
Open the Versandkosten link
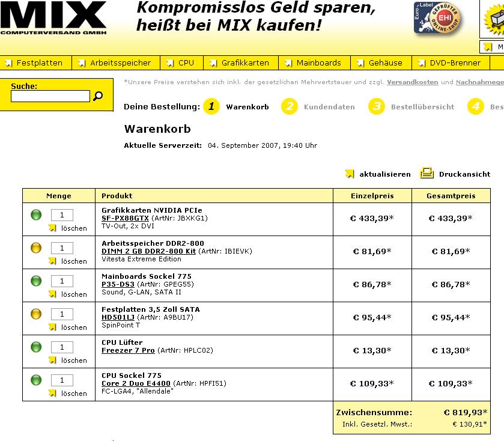click(413, 82)
